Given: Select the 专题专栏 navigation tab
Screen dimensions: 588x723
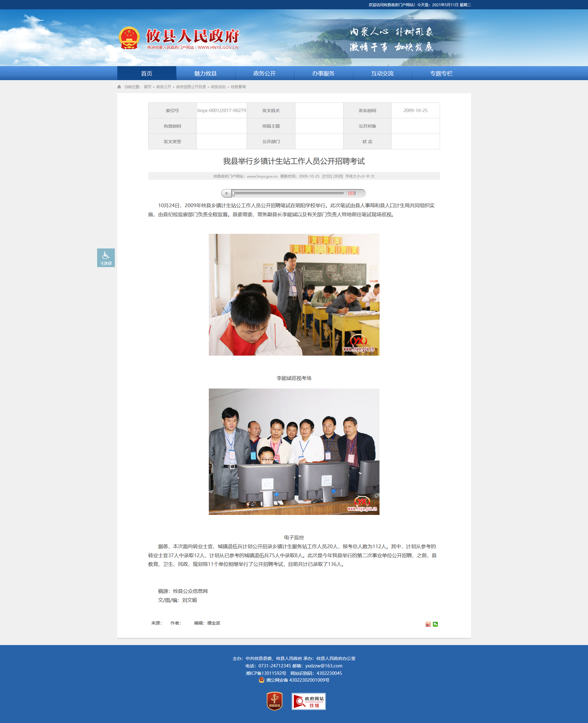Looking at the screenshot, I should click(x=441, y=74).
